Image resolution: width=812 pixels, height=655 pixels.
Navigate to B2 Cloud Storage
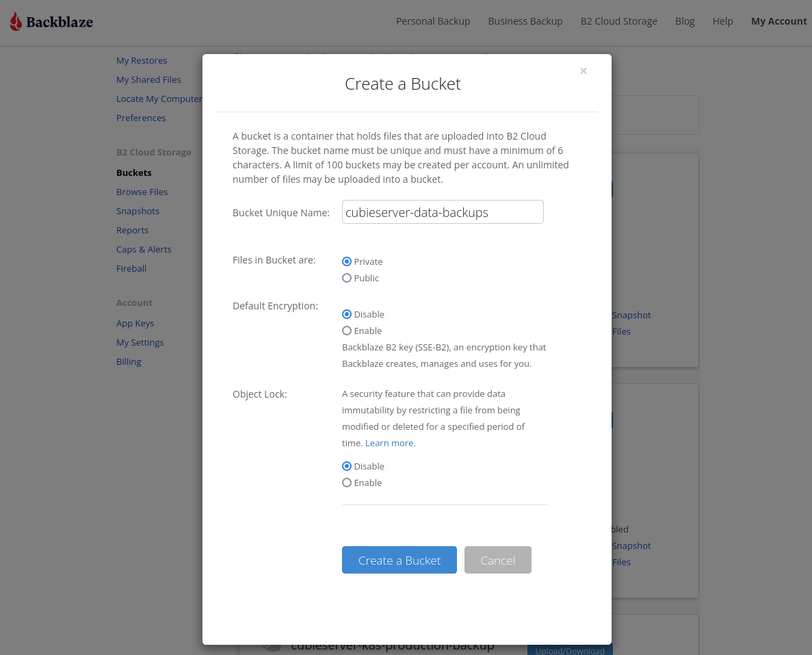[618, 21]
